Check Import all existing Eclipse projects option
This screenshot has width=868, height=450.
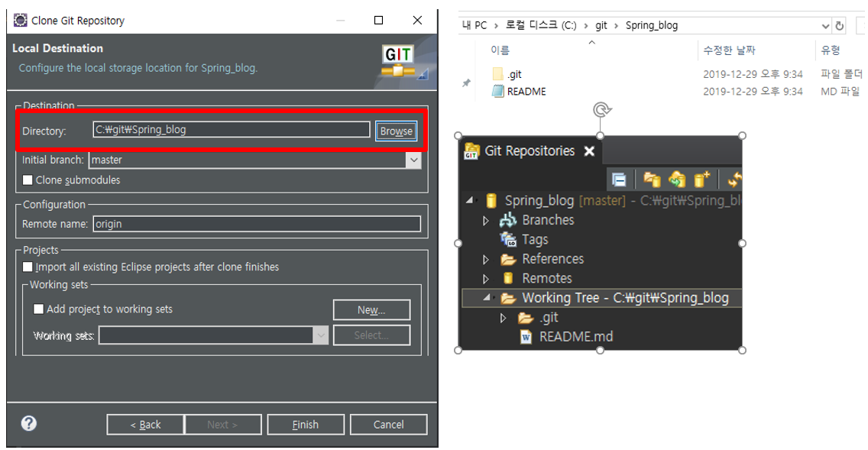[28, 267]
